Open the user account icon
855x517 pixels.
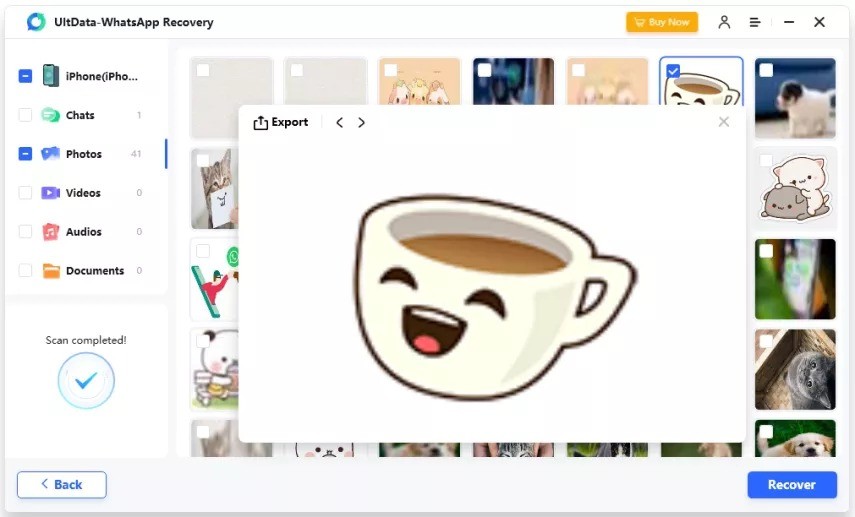[724, 22]
